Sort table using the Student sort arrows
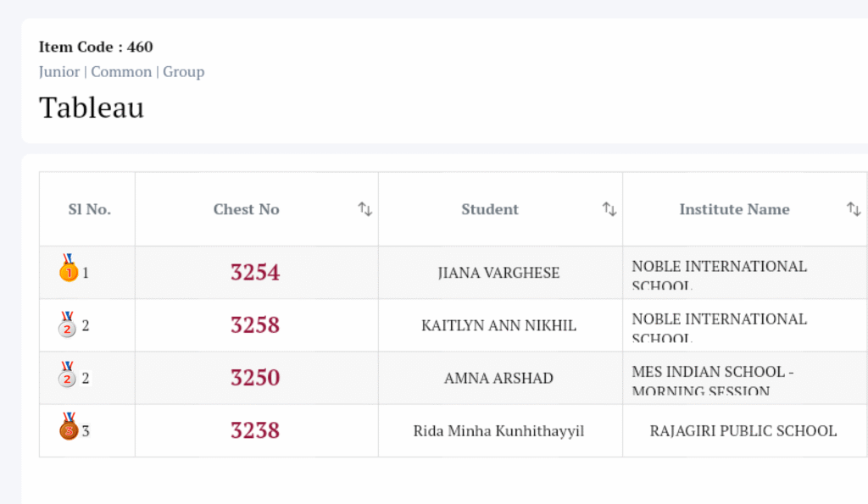Image resolution: width=868 pixels, height=504 pixels. point(609,209)
